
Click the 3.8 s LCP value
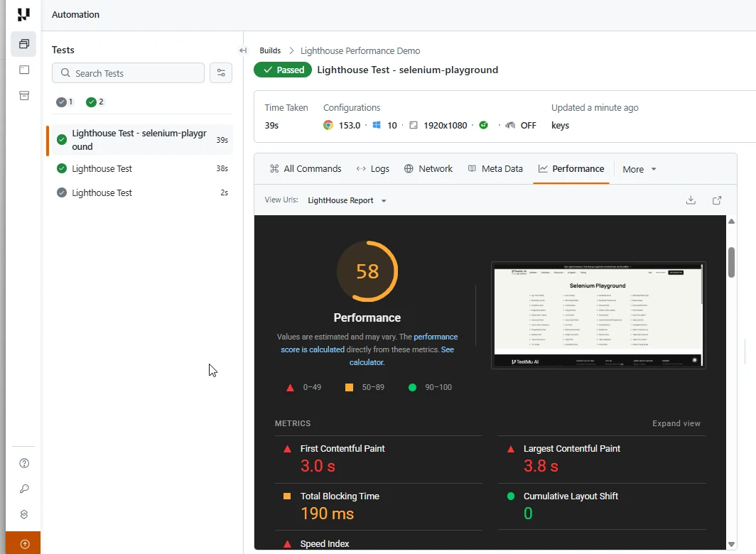pos(541,466)
